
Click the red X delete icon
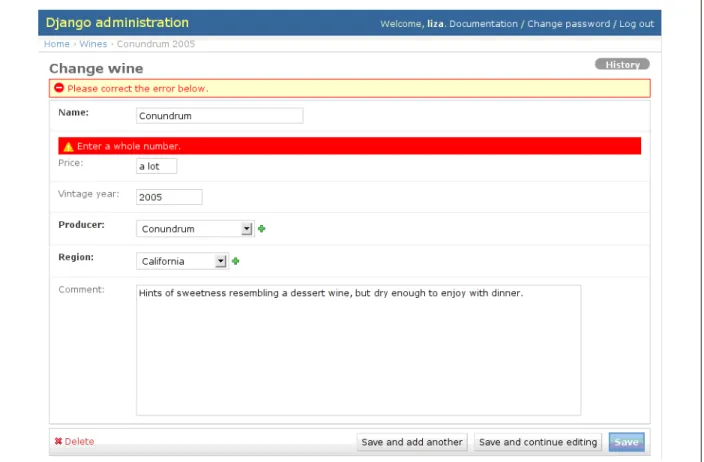tap(58, 441)
